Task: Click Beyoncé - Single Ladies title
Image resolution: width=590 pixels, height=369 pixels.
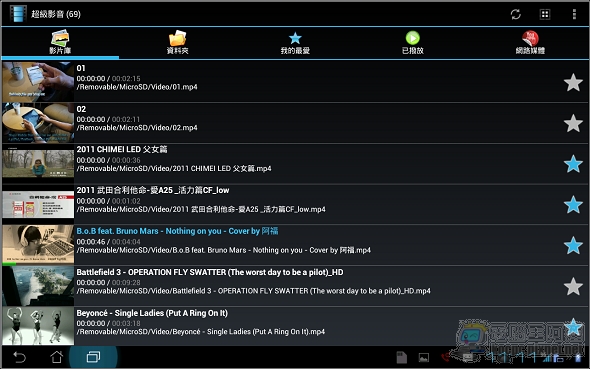Action: (152, 313)
